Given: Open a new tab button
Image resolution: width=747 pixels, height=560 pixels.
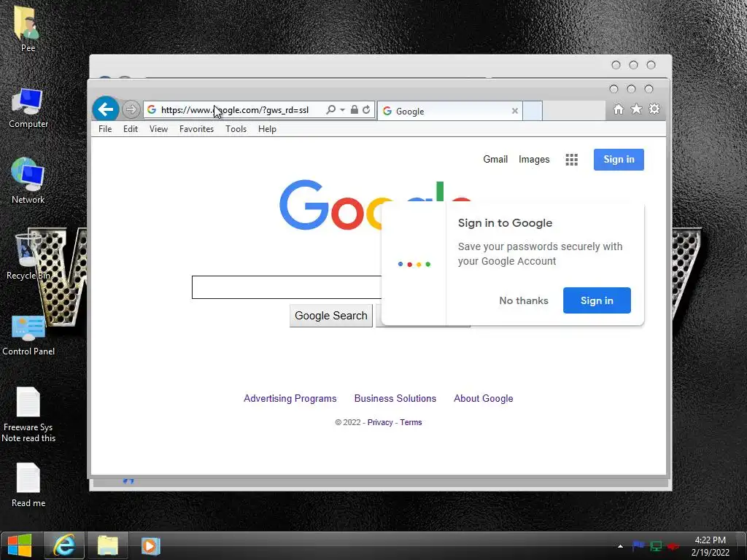Looking at the screenshot, I should [x=533, y=111].
